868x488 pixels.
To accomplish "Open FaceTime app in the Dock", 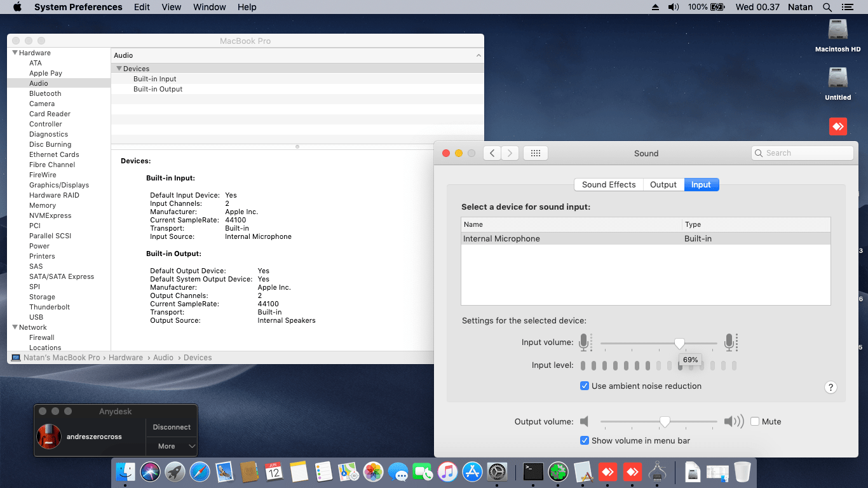I will pyautogui.click(x=423, y=471).
